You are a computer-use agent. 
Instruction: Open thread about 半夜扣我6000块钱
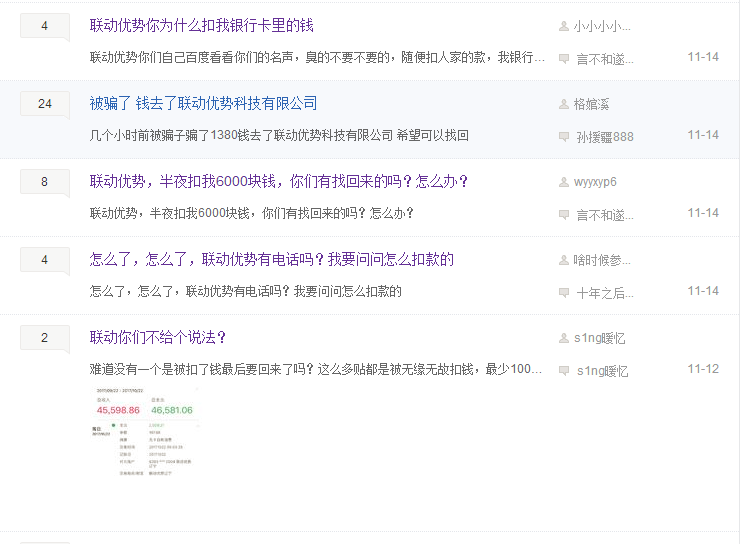279,181
